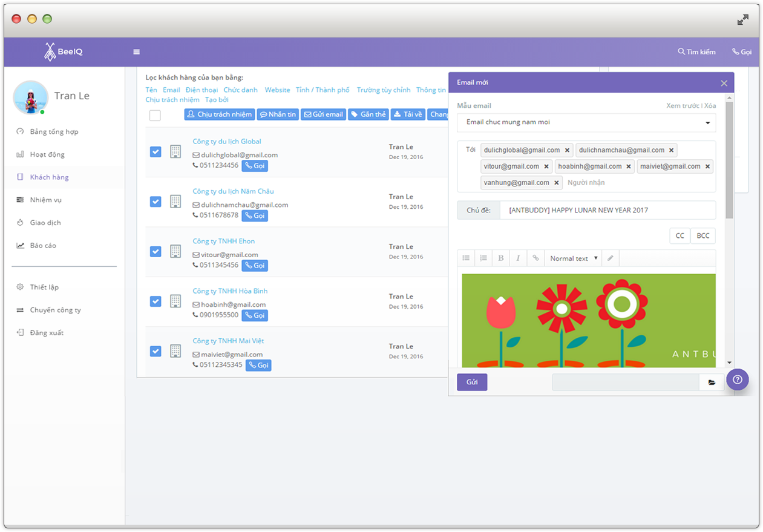This screenshot has width=763, height=532.
Task: Click the bulleted list icon in editor
Action: (x=466, y=258)
